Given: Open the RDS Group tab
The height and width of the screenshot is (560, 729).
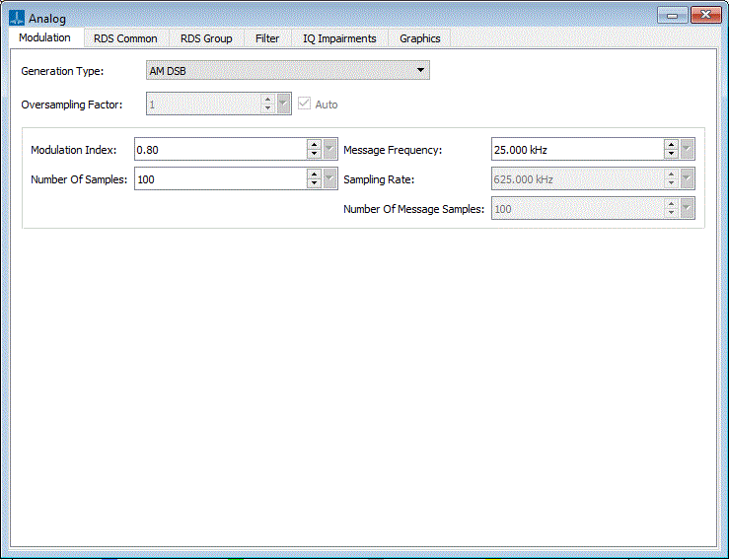Looking at the screenshot, I should click(206, 38).
